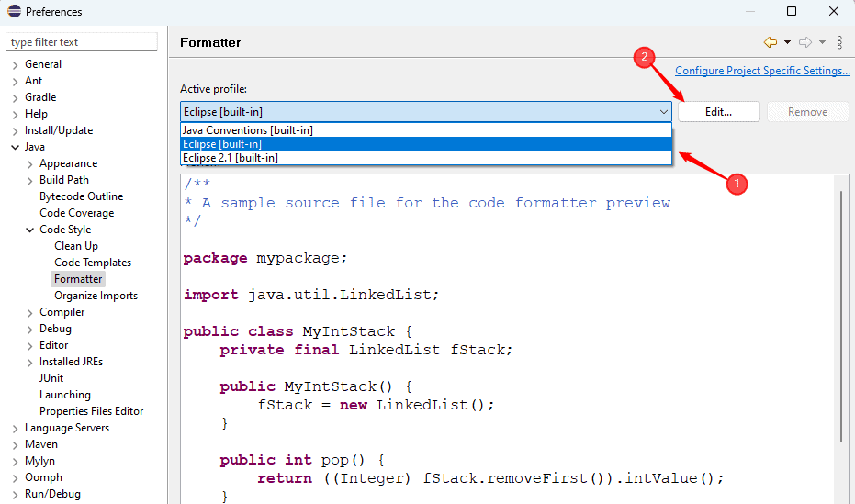The image size is (855, 504).
Task: Click the back navigation arrow icon
Action: (770, 42)
